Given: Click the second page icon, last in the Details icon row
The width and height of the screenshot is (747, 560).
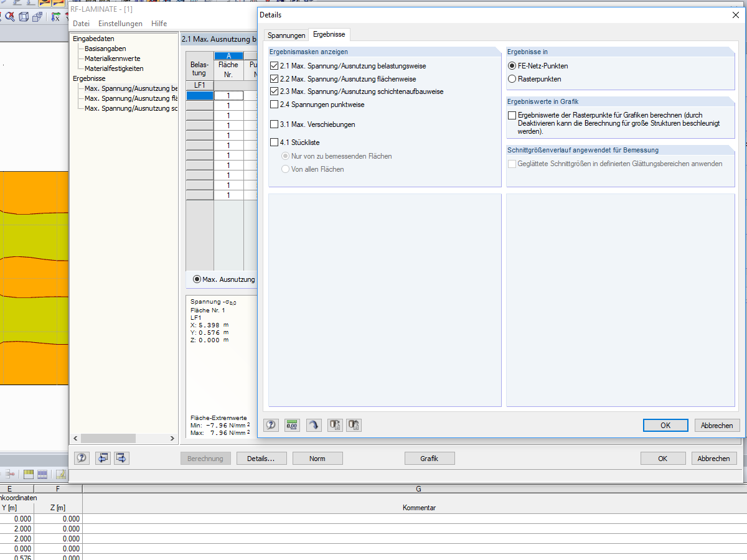Looking at the screenshot, I should 354,425.
